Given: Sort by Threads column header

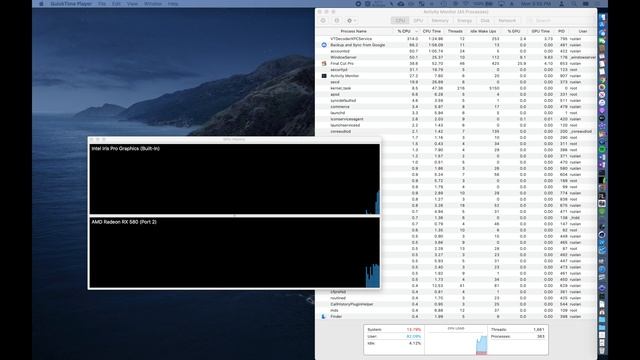Looking at the screenshot, I should pyautogui.click(x=455, y=31).
